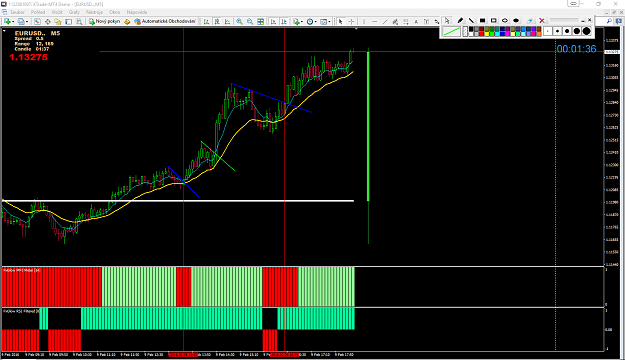Select the trendline tool
The image size is (625, 360).
click(x=385, y=22)
